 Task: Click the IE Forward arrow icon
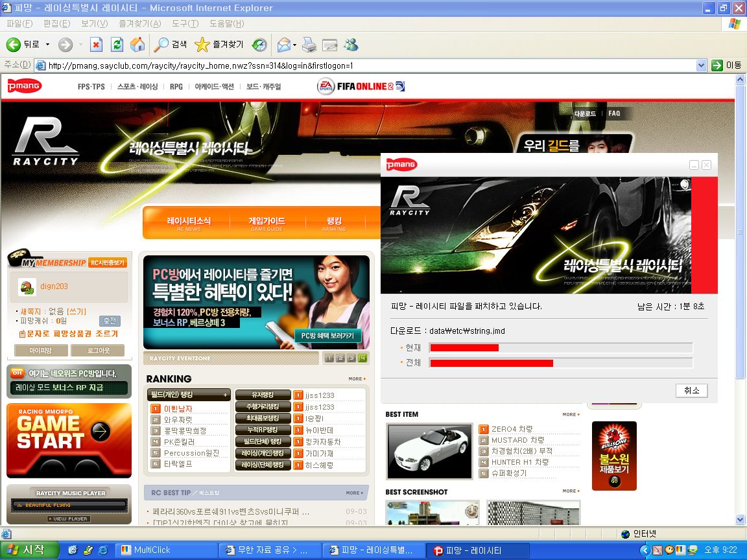[x=65, y=45]
